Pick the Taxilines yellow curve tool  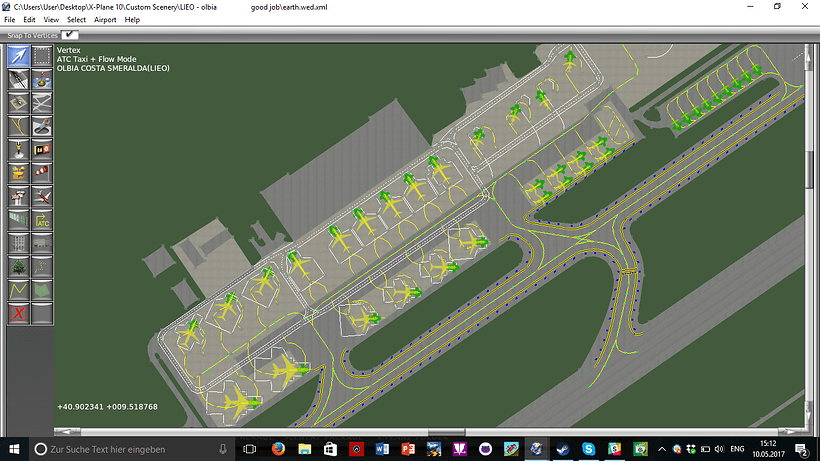tap(18, 126)
